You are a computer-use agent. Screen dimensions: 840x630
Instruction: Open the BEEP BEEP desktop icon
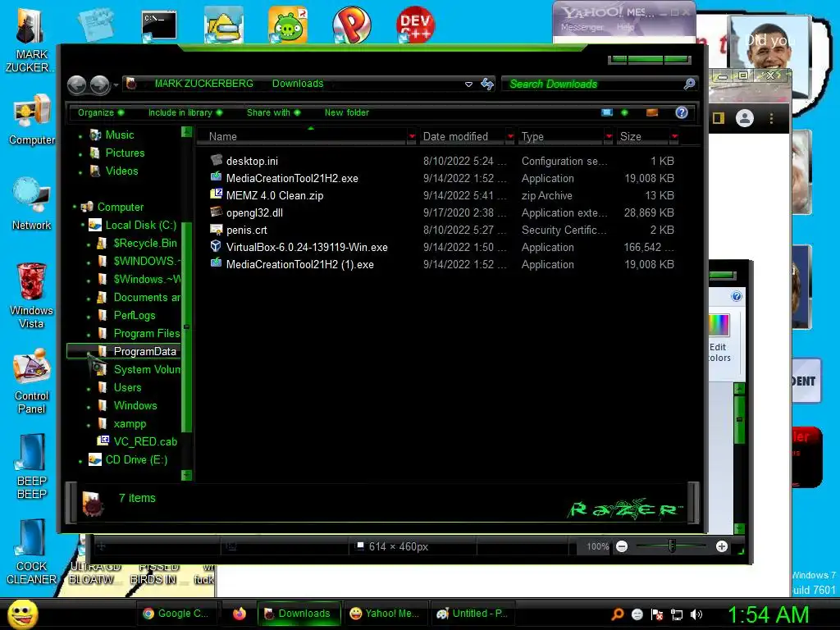pos(32,467)
